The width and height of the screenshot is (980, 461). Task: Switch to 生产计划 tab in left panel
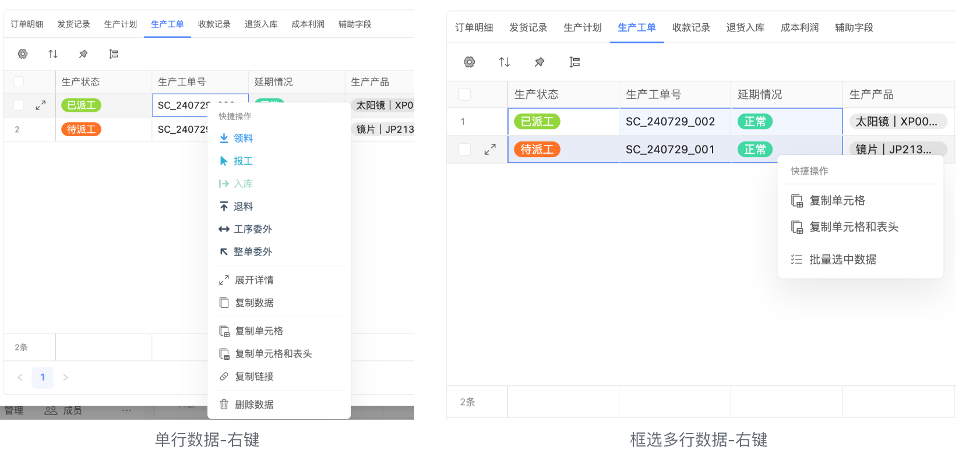click(x=121, y=24)
